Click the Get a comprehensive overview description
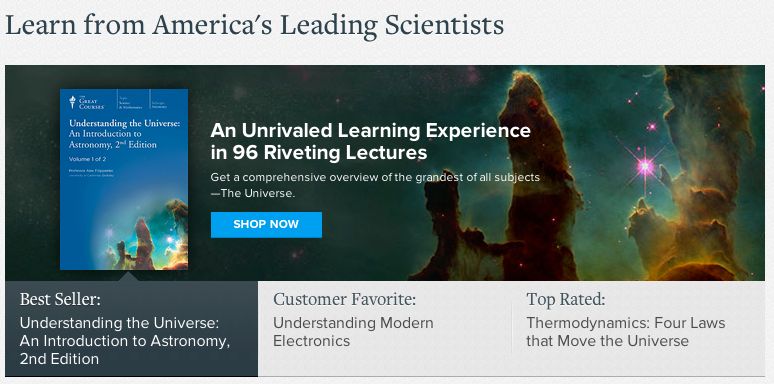The height and width of the screenshot is (384, 774). click(375, 185)
